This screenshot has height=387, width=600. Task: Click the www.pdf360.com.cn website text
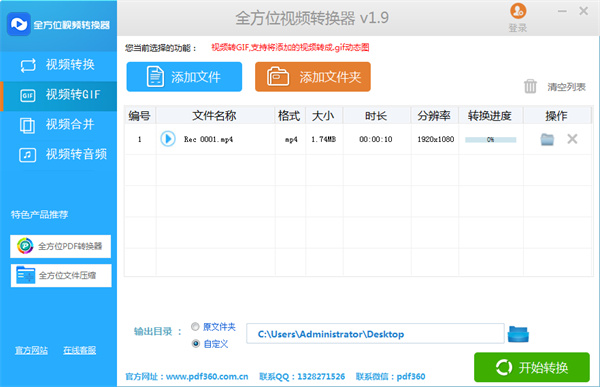tap(207, 377)
